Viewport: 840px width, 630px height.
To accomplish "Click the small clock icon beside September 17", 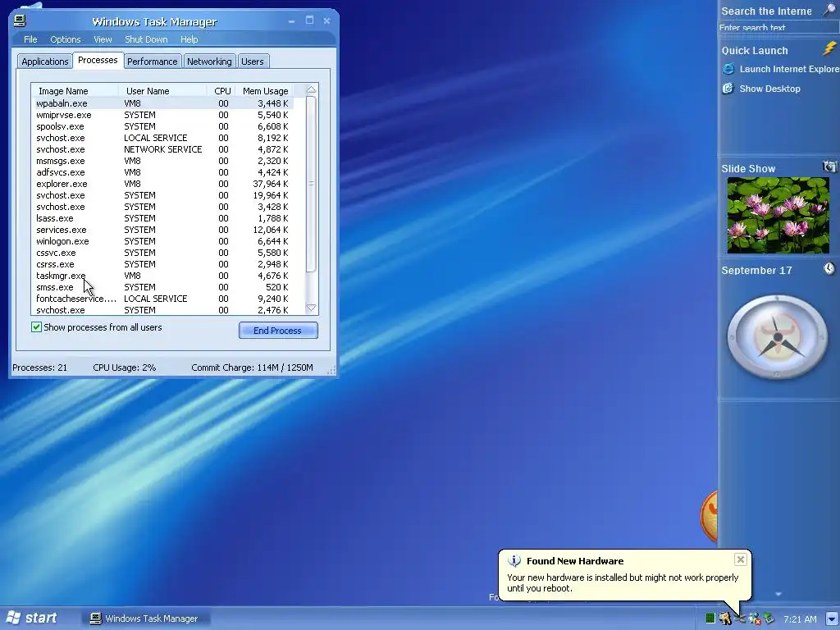I will click(829, 268).
